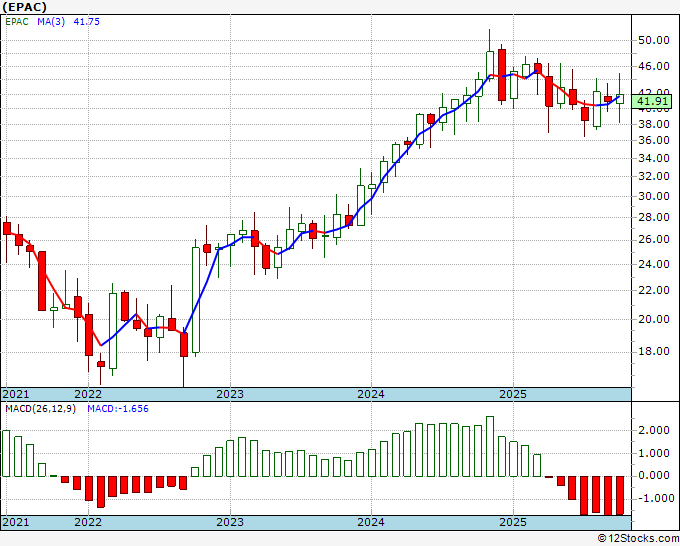Image resolution: width=680 pixels, height=546 pixels.
Task: Click the tall red candlestick near the 2025 peak
Action: [x=502, y=75]
